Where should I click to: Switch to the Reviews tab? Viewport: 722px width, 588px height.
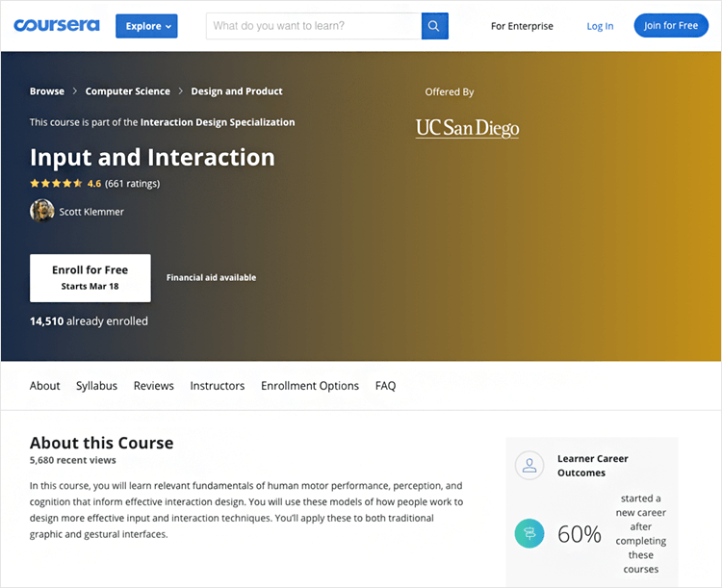[x=154, y=385]
